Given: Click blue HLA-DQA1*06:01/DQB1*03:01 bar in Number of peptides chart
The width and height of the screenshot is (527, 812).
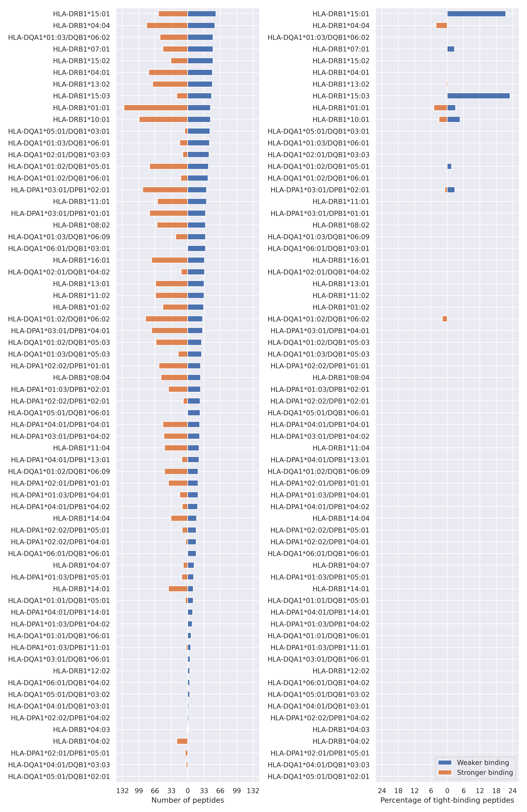Looking at the screenshot, I should 197,248.
